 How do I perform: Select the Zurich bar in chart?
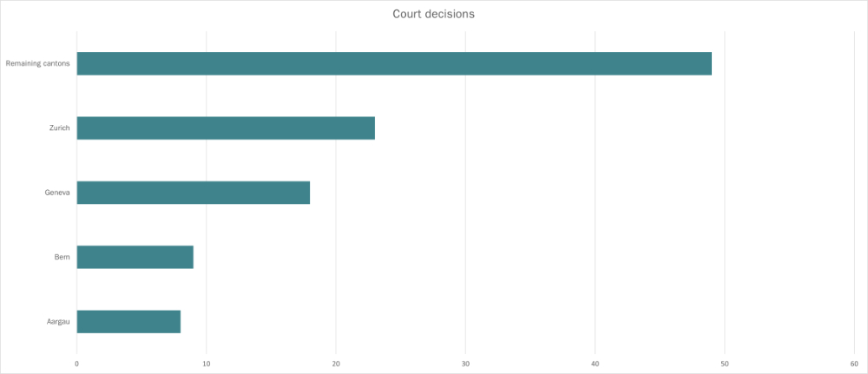[x=226, y=128]
